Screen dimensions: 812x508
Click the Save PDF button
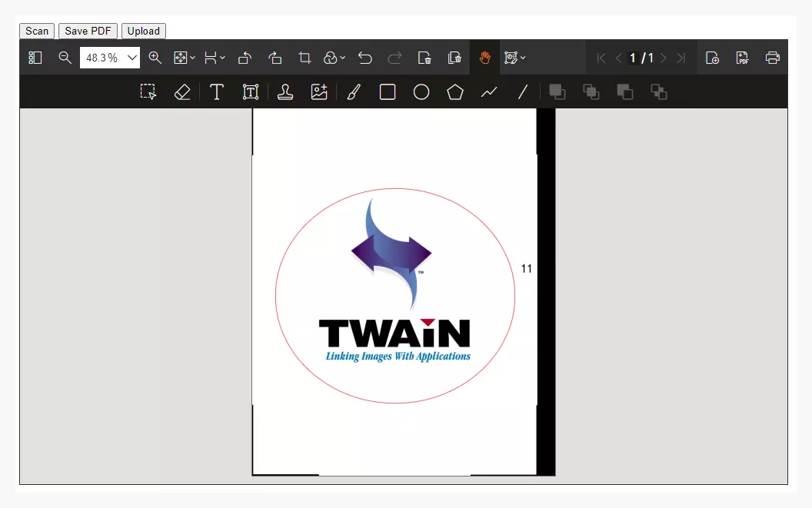pos(88,31)
